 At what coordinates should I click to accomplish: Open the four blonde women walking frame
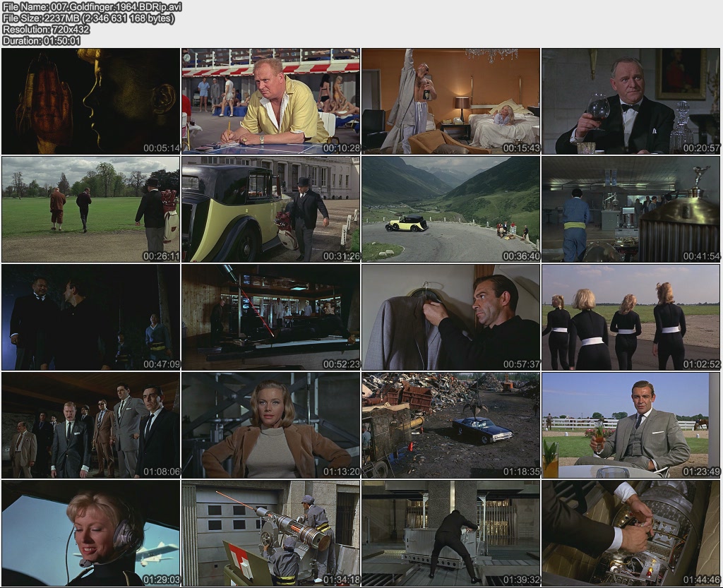[x=631, y=317]
